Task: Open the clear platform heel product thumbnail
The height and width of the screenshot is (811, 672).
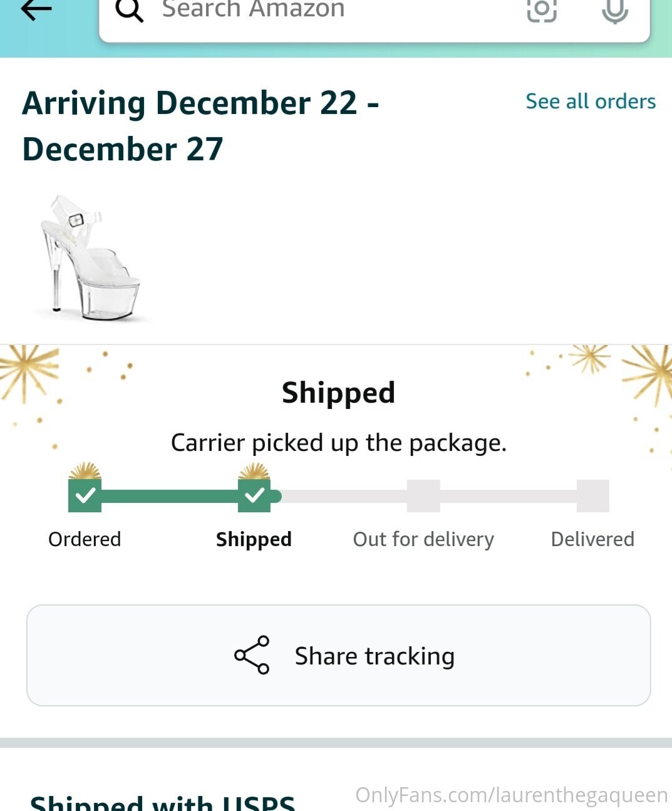Action: (90, 259)
